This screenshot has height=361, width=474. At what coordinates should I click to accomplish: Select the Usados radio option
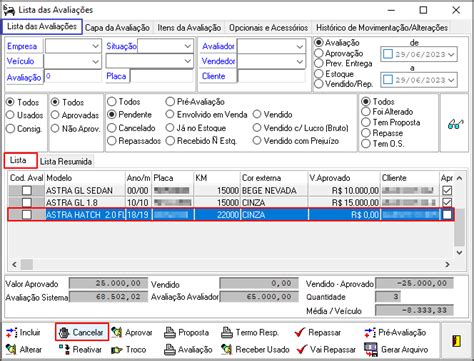(10, 115)
